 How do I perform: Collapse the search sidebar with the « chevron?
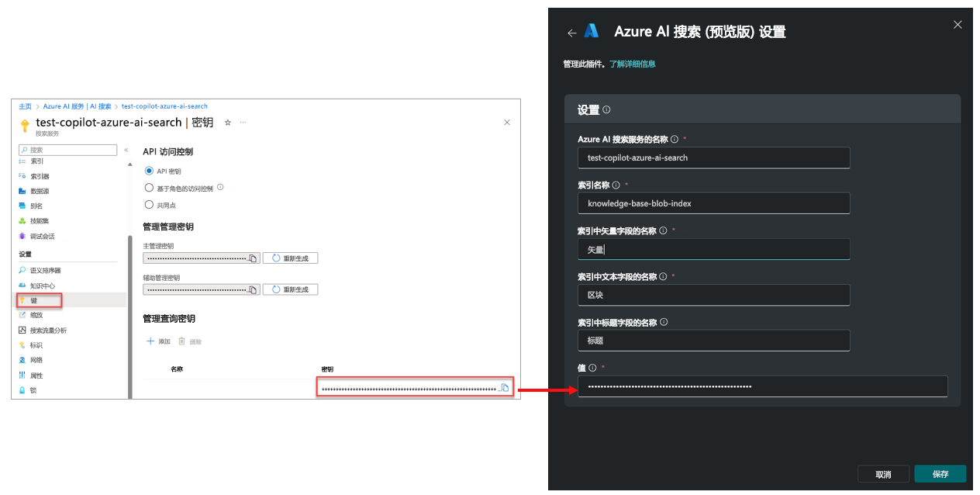[126, 150]
